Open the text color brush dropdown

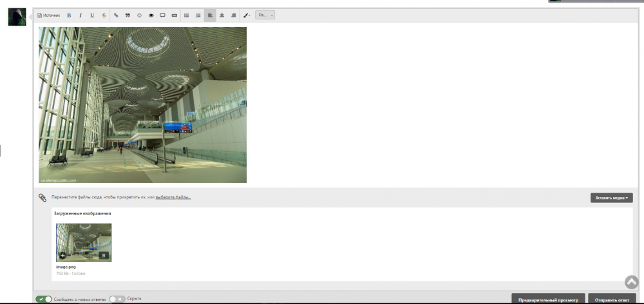247,15
